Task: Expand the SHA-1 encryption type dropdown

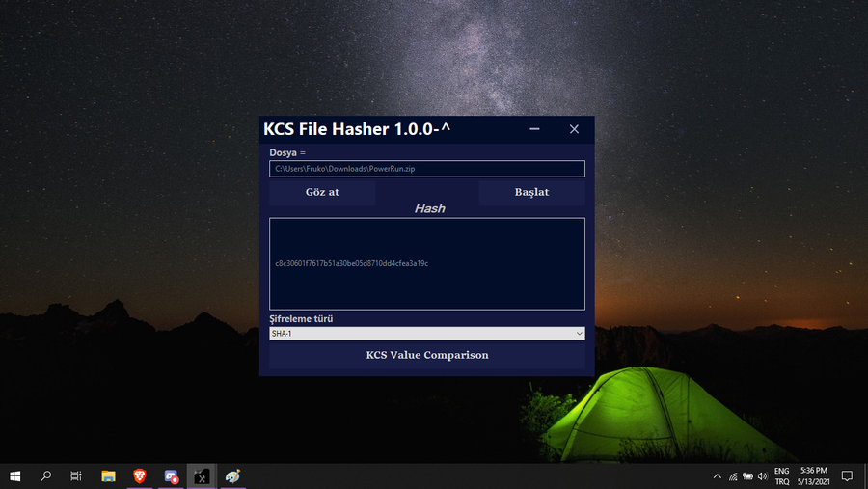Action: click(427, 334)
